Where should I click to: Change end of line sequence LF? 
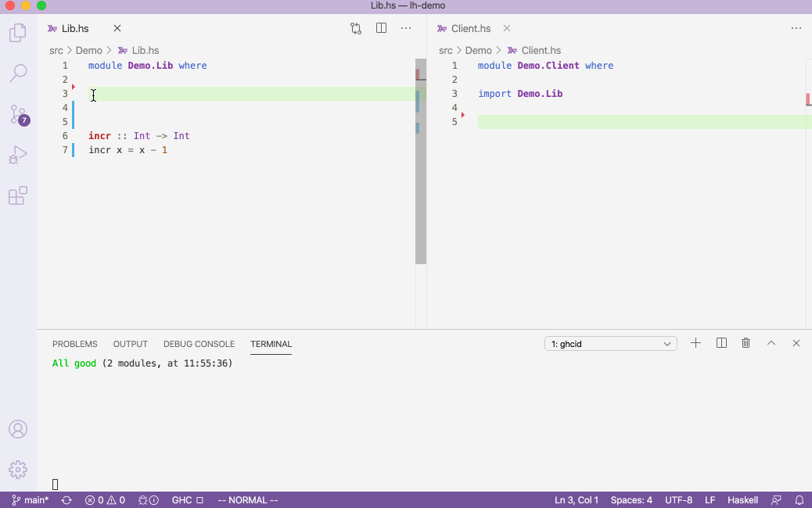[710, 500]
